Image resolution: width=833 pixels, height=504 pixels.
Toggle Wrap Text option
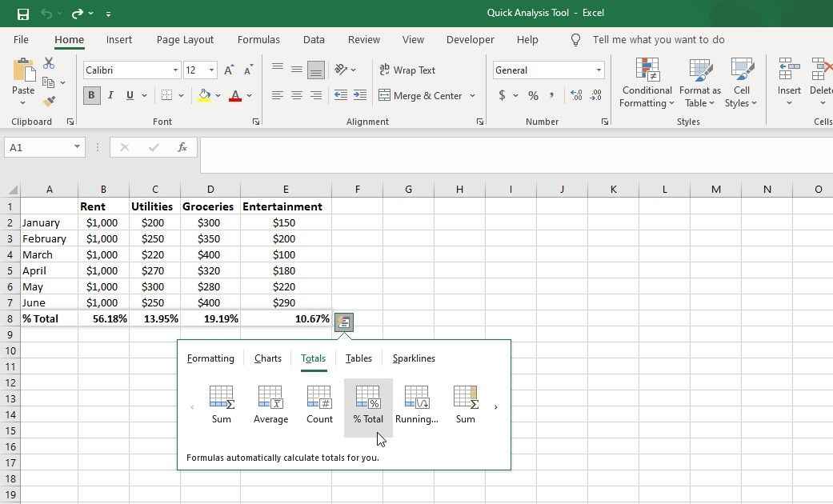pos(407,70)
